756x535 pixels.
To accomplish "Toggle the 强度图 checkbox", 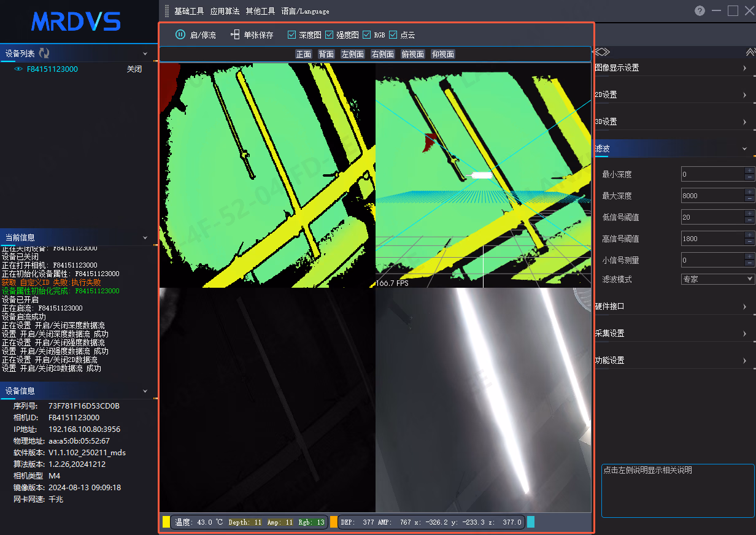I will [x=329, y=35].
